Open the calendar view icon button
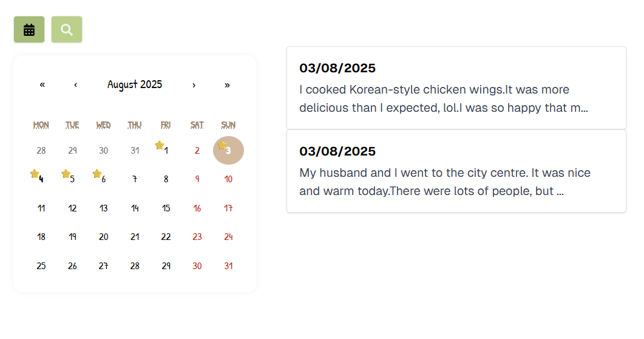This screenshot has height=339, width=644. pos(29,30)
